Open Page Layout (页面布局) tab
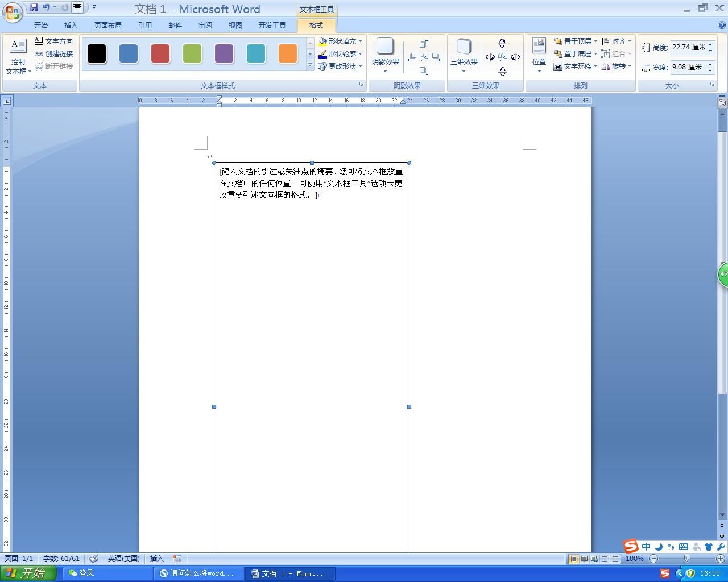Screen dimensions: 728x582 (x=108, y=26)
